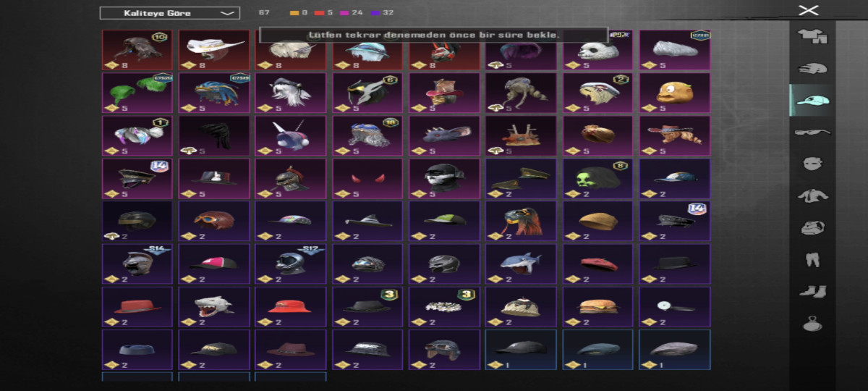The width and height of the screenshot is (868, 391).
Task: Open the pants category icon
Action: 812,259
